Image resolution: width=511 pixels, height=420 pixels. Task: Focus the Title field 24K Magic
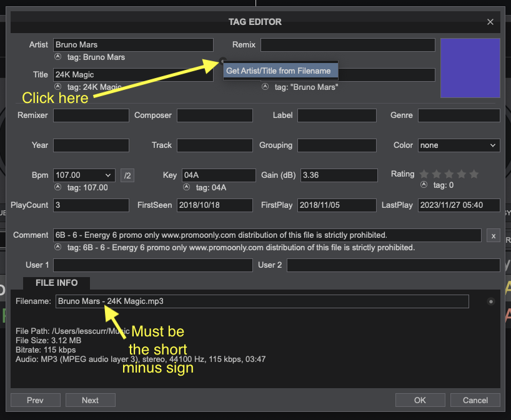click(133, 75)
